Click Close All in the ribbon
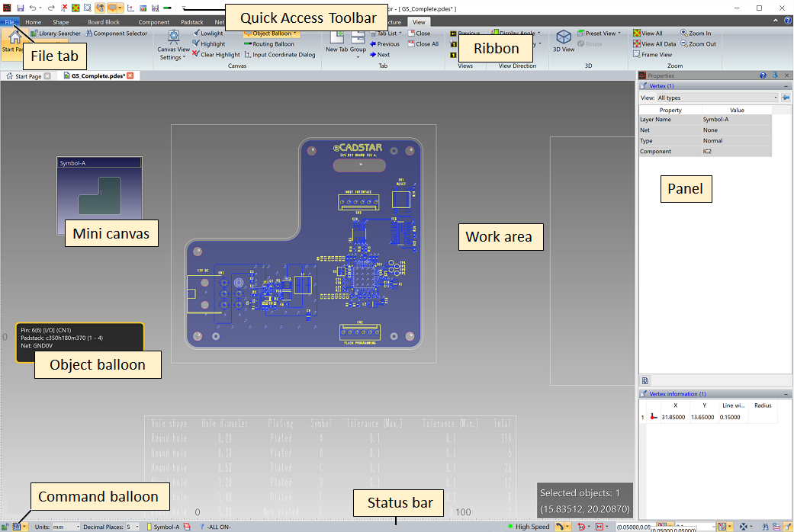This screenshot has width=794, height=532. 423,44
